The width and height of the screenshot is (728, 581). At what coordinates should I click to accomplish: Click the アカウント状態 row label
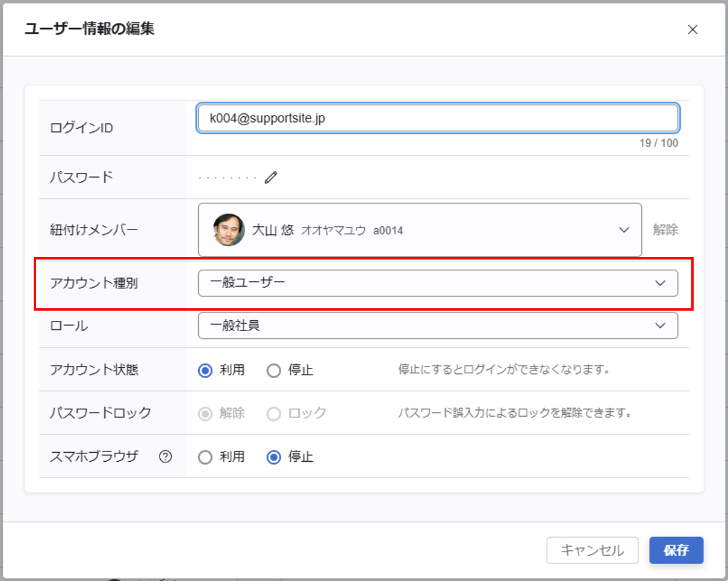coord(94,370)
